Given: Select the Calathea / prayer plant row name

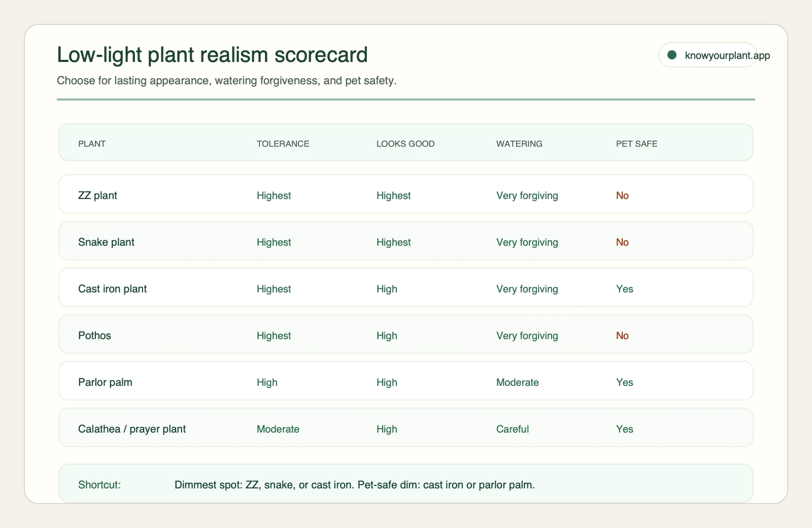Looking at the screenshot, I should 132,429.
